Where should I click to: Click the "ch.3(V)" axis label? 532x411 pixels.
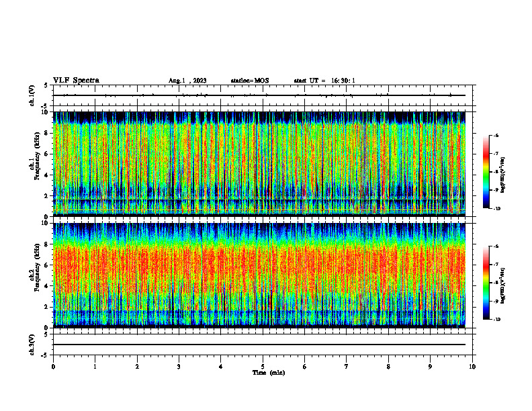(32, 345)
